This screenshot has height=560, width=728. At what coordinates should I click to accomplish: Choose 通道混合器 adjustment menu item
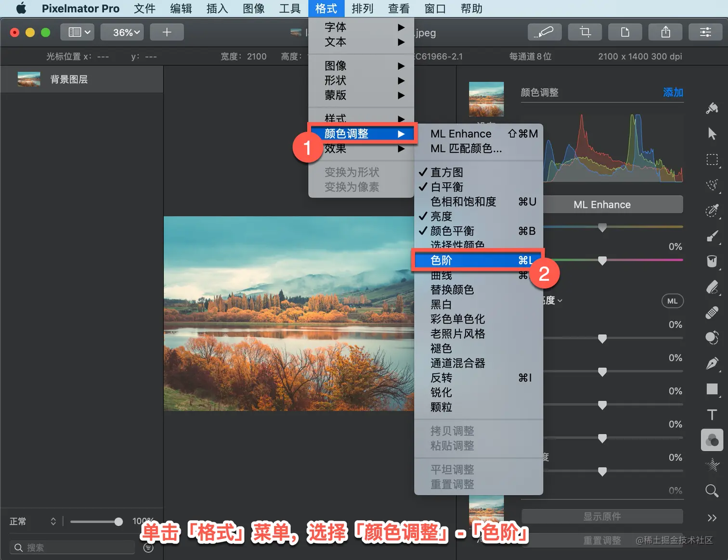(x=479, y=363)
